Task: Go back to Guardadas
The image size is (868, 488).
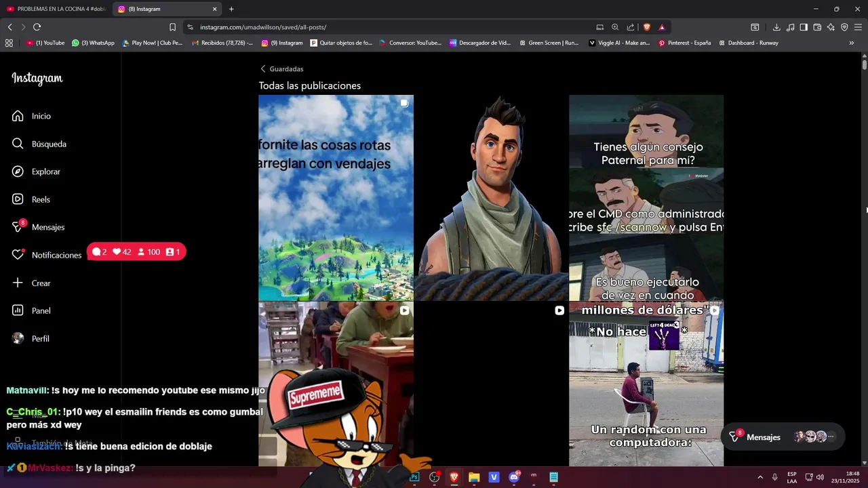Action: (281, 68)
